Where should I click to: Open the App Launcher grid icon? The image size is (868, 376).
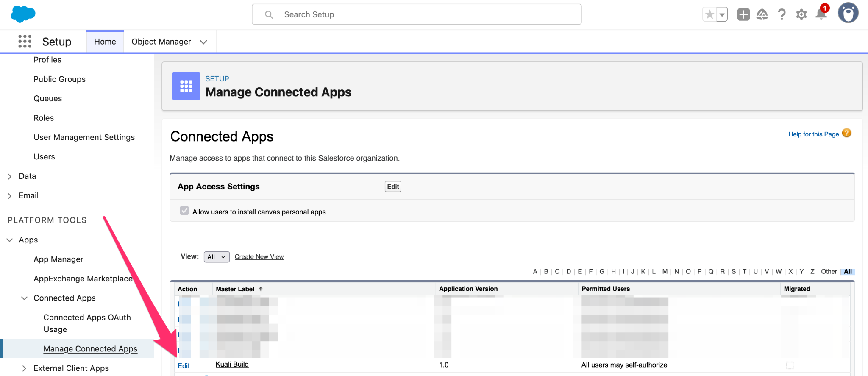(25, 42)
